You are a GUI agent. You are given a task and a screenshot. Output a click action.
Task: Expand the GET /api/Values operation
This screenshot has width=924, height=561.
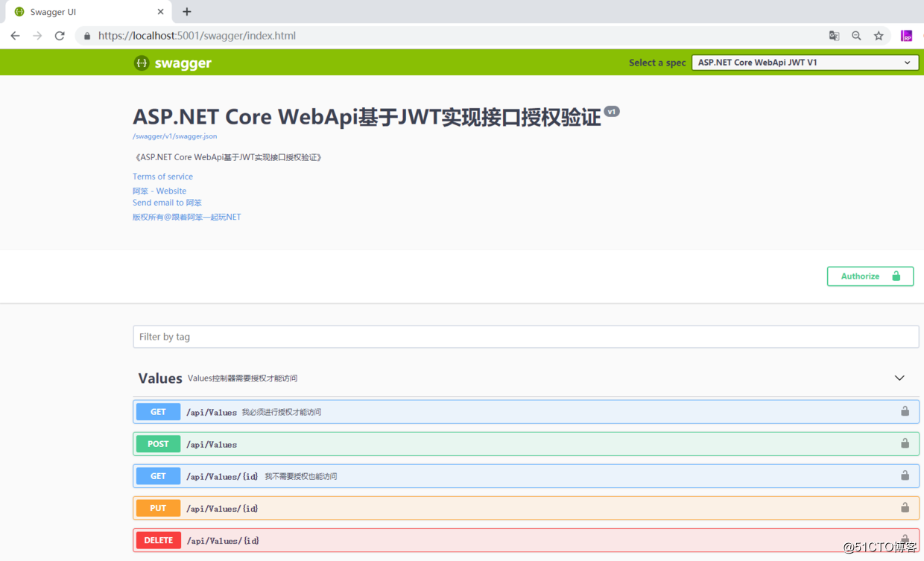525,412
